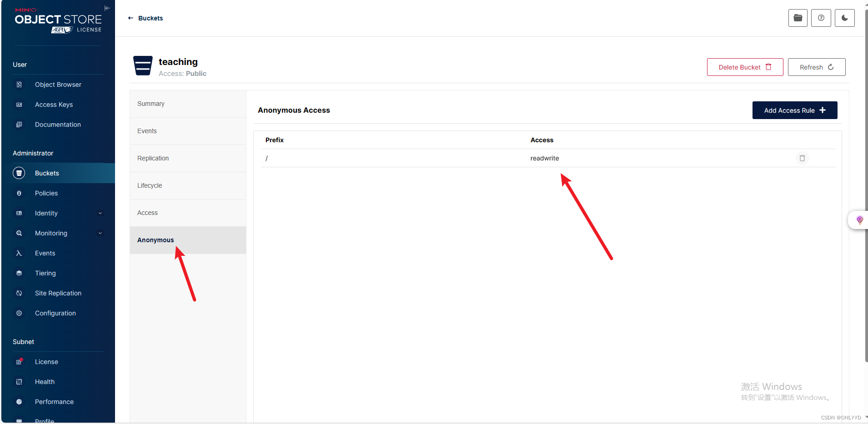Image resolution: width=868 pixels, height=424 pixels.
Task: Open Site Replication in the sidebar
Action: [58, 293]
